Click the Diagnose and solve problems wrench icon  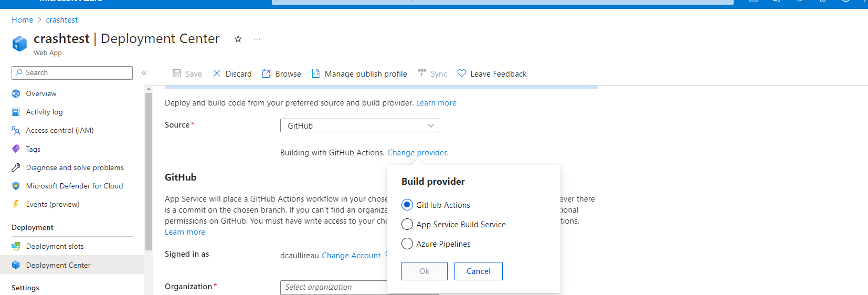pyautogui.click(x=16, y=167)
